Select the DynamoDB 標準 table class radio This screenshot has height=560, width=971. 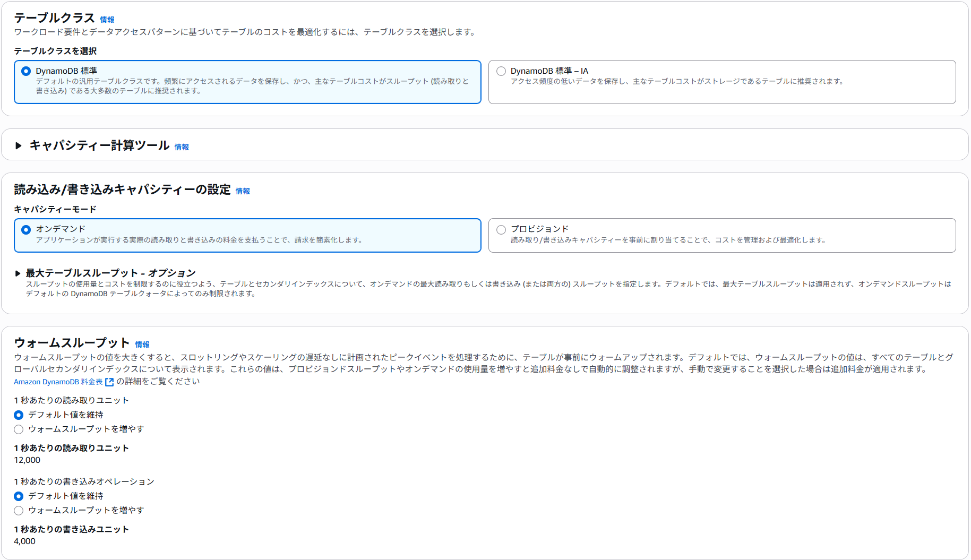[26, 71]
